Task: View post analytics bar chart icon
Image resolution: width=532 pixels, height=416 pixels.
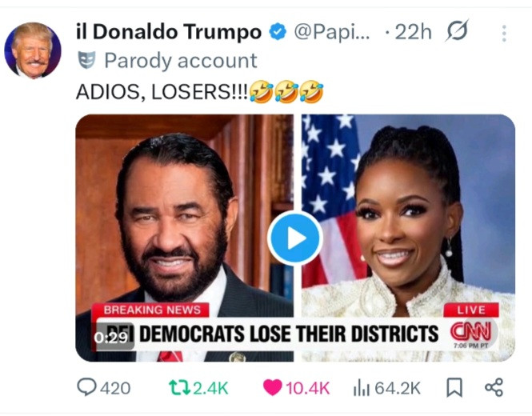Action: 361,388
